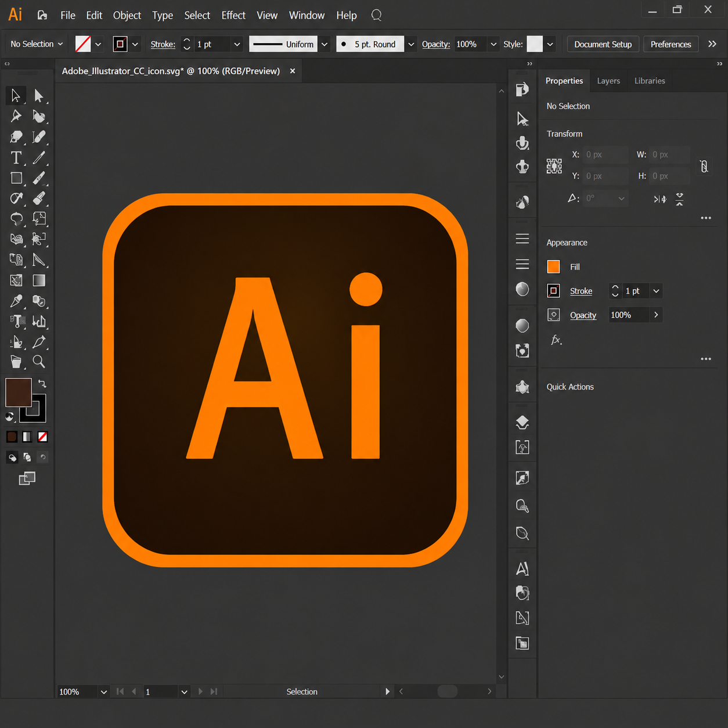Toggle Flip Horizontal in Transform
Screen dimensions: 728x728
[660, 199]
